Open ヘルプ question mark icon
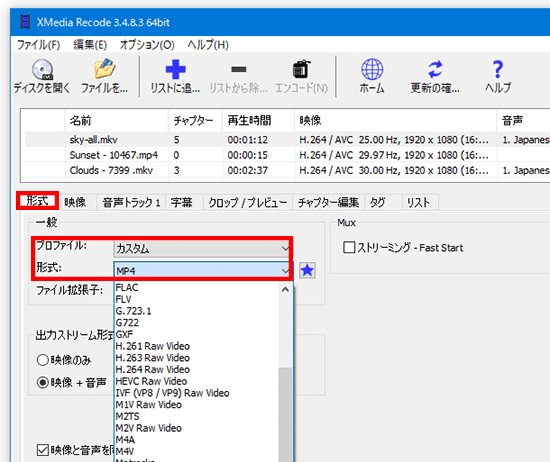This screenshot has width=550, height=462. [x=498, y=76]
